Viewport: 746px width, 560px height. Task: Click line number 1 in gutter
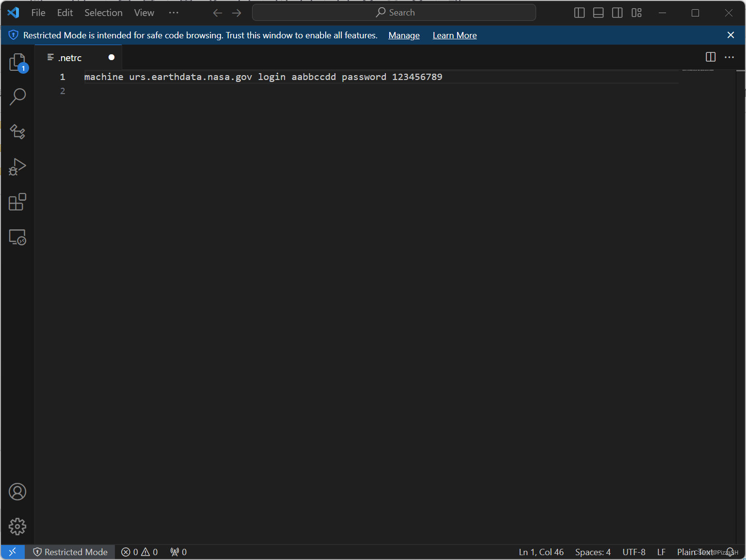point(63,77)
